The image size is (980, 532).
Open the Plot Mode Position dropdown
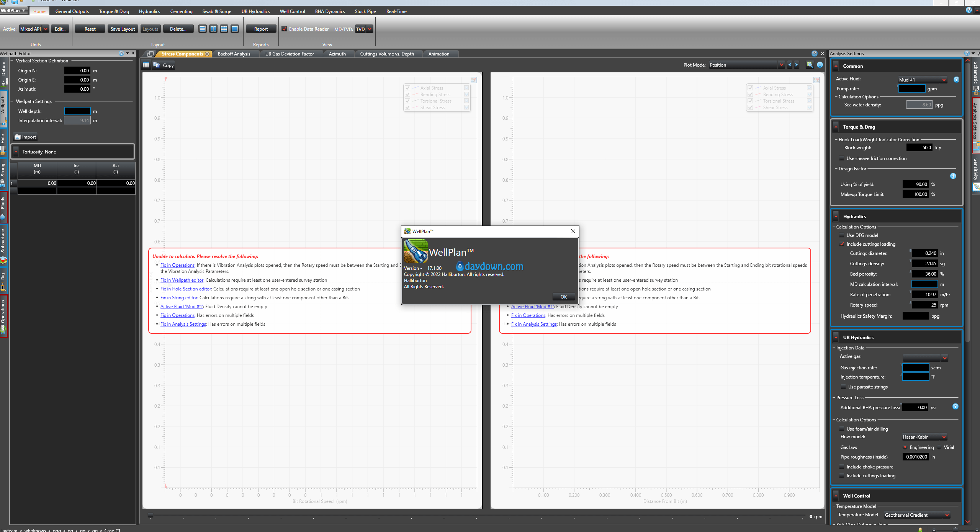[x=746, y=65]
